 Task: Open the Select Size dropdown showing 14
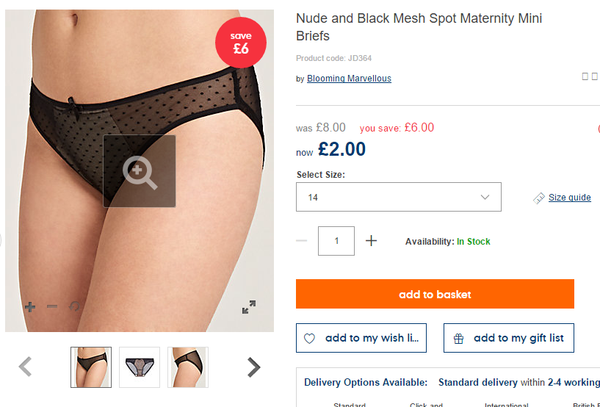tap(399, 197)
